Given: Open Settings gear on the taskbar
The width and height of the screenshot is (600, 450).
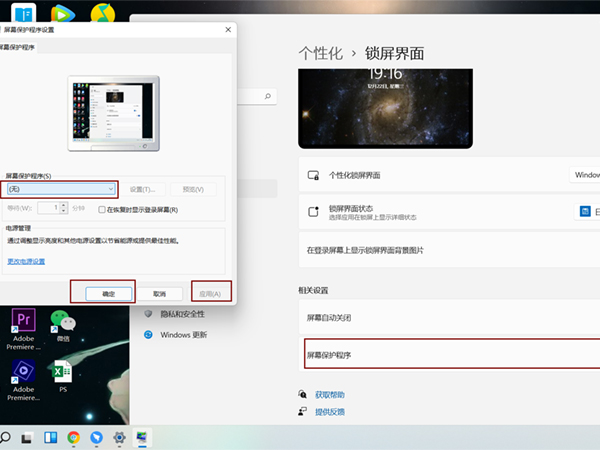Looking at the screenshot, I should pyautogui.click(x=119, y=437).
